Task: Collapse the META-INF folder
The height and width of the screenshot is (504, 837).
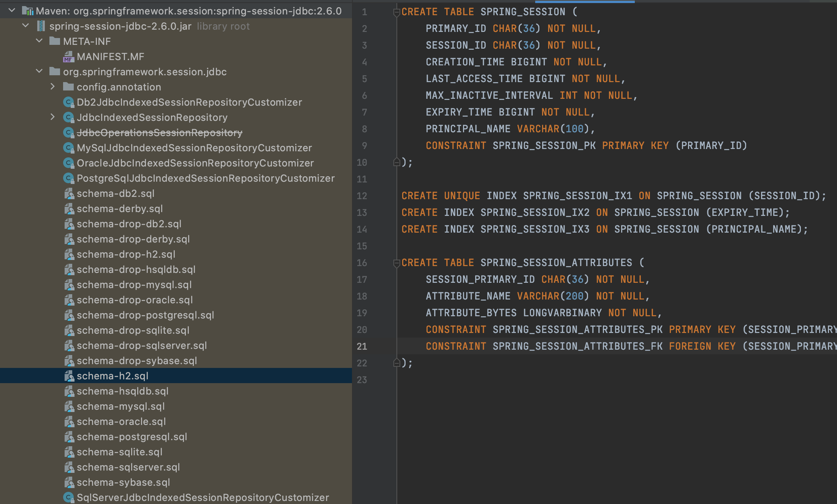Action: point(39,41)
